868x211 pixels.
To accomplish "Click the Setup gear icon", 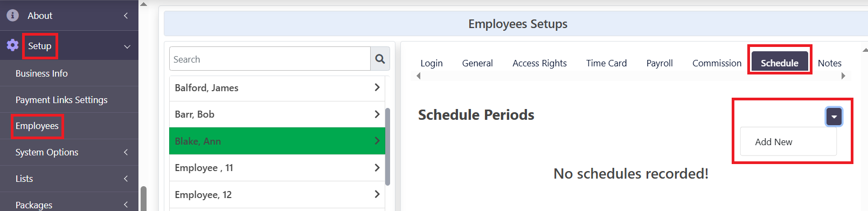I will click(12, 45).
